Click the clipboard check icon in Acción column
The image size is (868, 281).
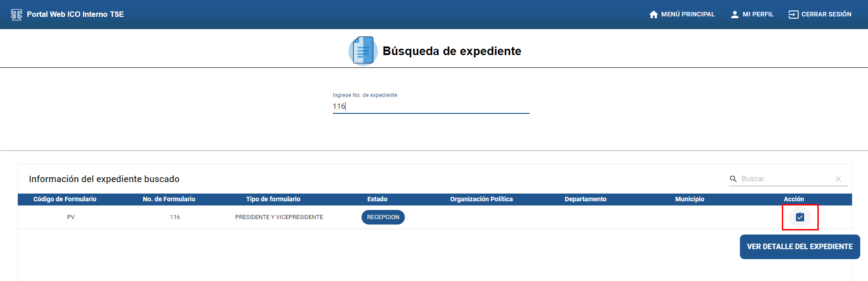click(x=800, y=217)
